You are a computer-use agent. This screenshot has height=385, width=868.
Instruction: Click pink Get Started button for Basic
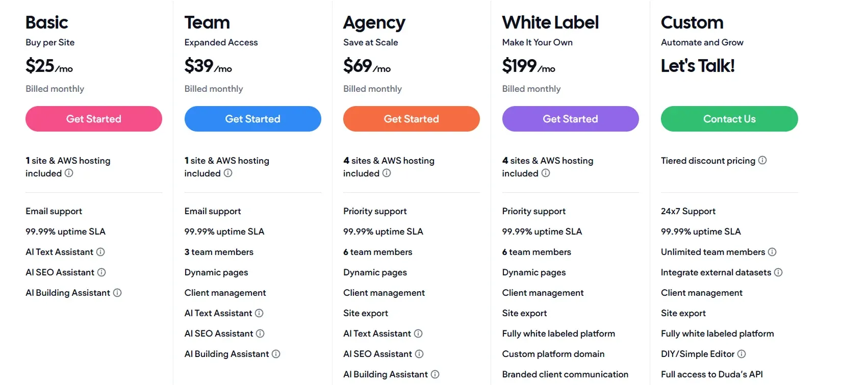(x=94, y=119)
